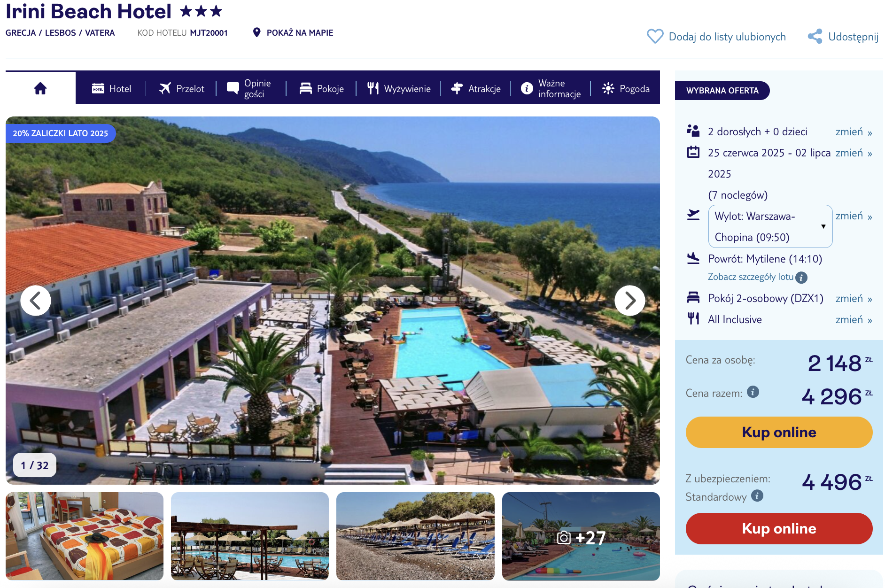Change room type Pokój 2-osobowy
Viewport: 885px width, 588px height.
pos(854,299)
